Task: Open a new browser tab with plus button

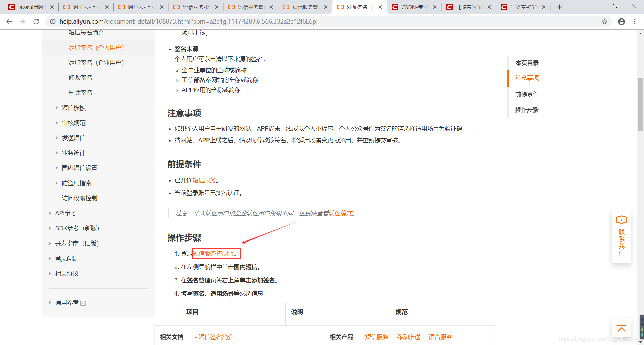Action: [x=559, y=7]
